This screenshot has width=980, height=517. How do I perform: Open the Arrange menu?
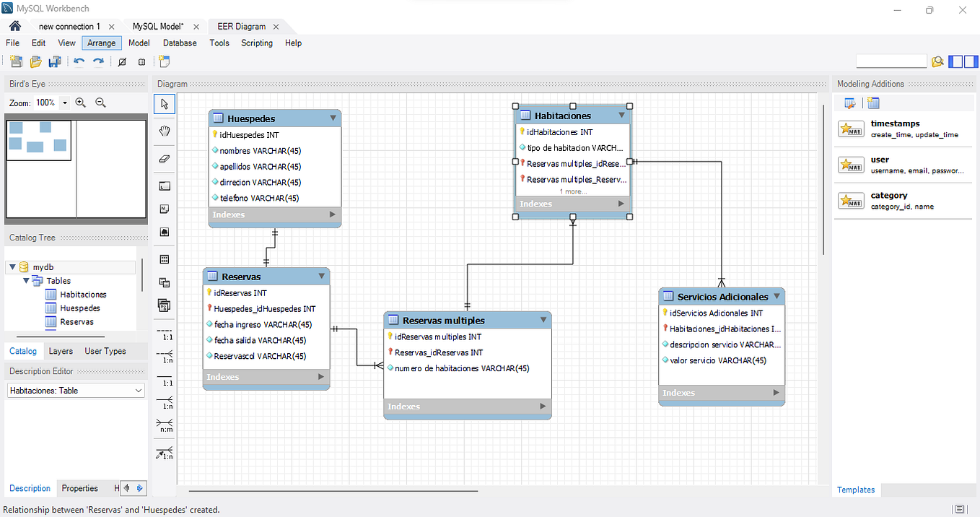pyautogui.click(x=101, y=43)
